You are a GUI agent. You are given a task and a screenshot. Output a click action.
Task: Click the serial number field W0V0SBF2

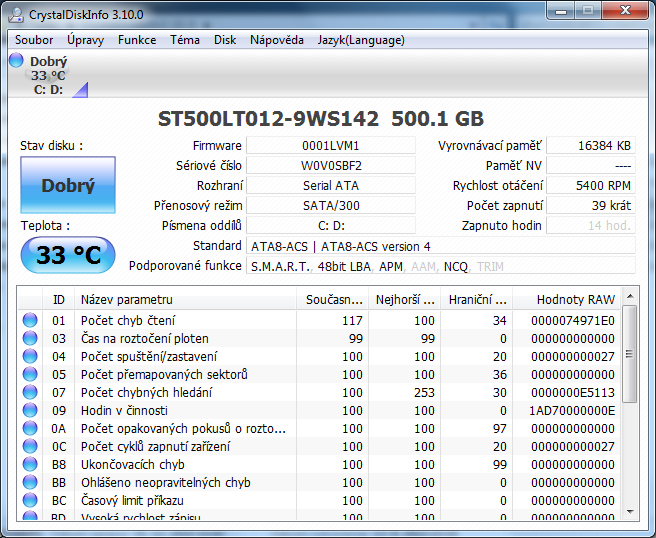(x=331, y=165)
